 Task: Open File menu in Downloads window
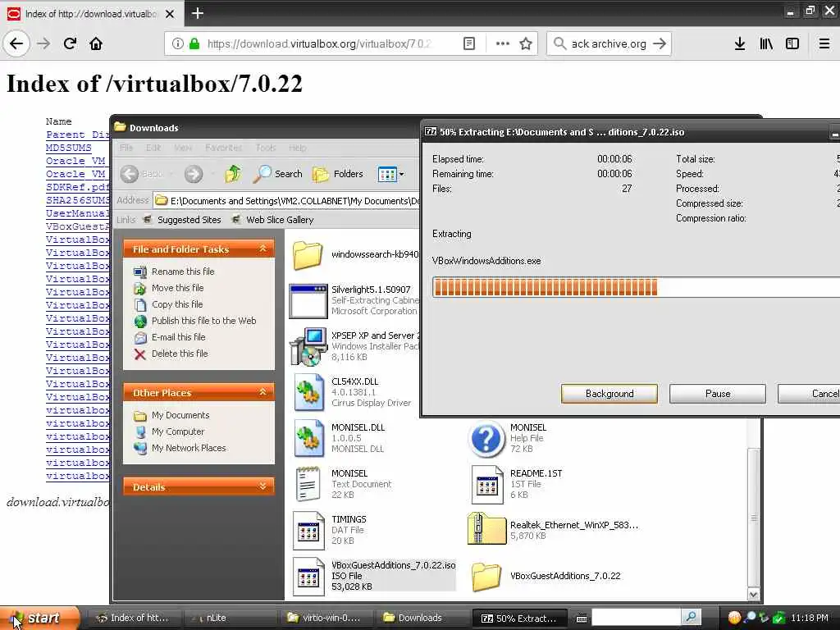(126, 148)
